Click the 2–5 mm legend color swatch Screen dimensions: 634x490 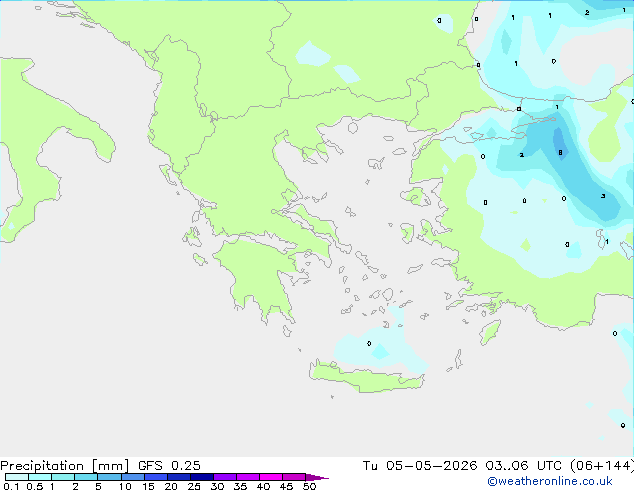(86, 477)
